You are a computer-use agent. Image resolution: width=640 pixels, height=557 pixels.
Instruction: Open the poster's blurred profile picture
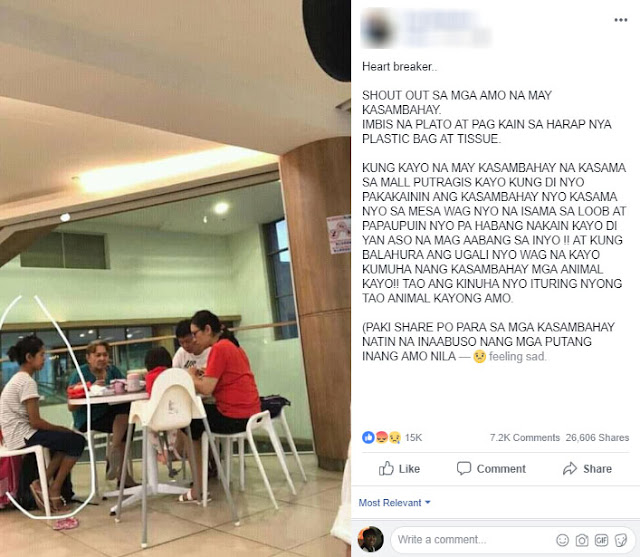point(378,29)
